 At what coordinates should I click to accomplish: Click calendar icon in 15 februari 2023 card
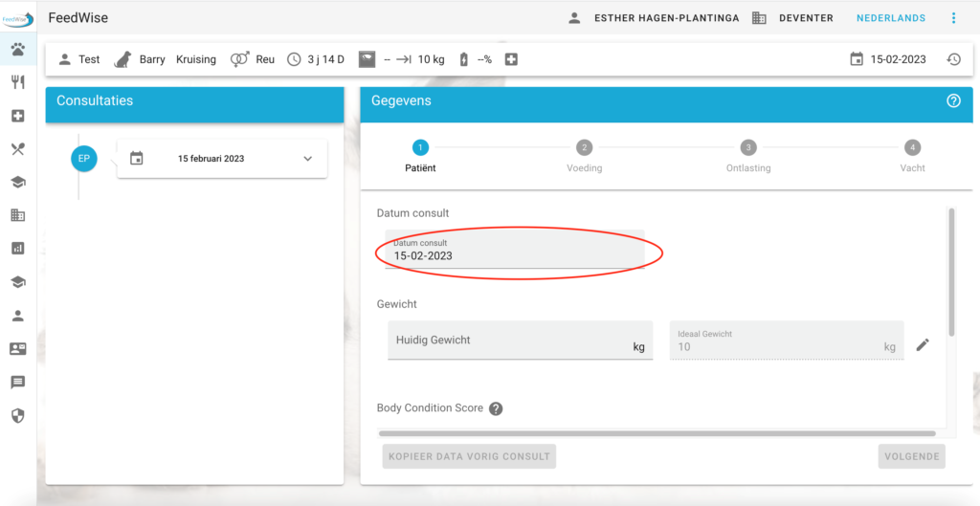tap(136, 159)
